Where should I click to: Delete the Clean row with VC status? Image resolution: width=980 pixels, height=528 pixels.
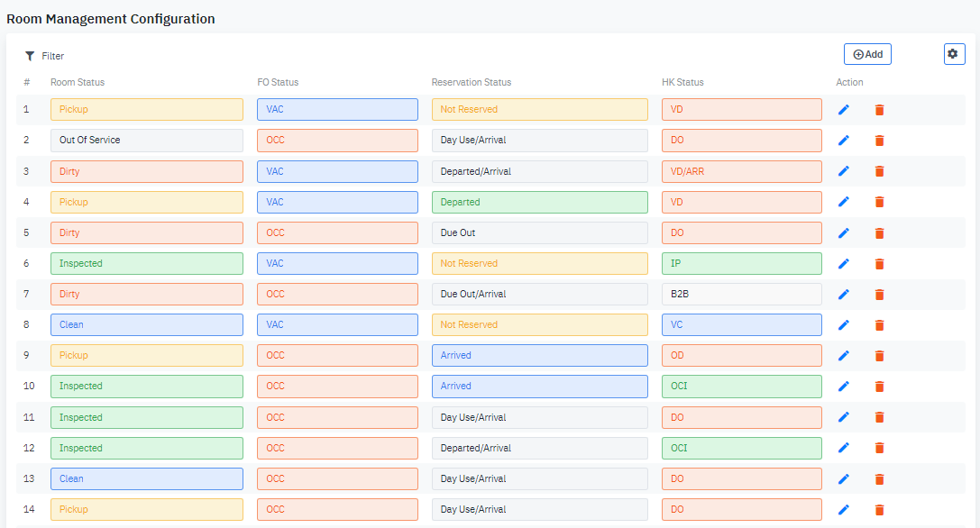tap(879, 324)
